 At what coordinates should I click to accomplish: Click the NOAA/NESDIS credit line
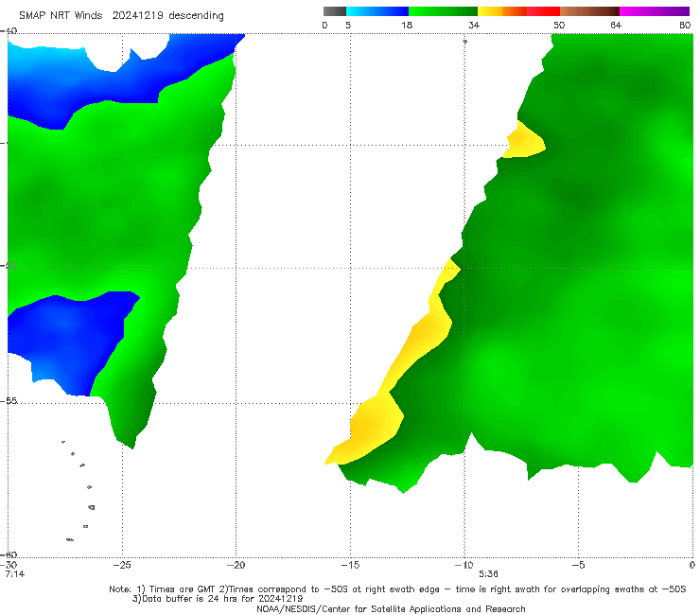(x=391, y=609)
